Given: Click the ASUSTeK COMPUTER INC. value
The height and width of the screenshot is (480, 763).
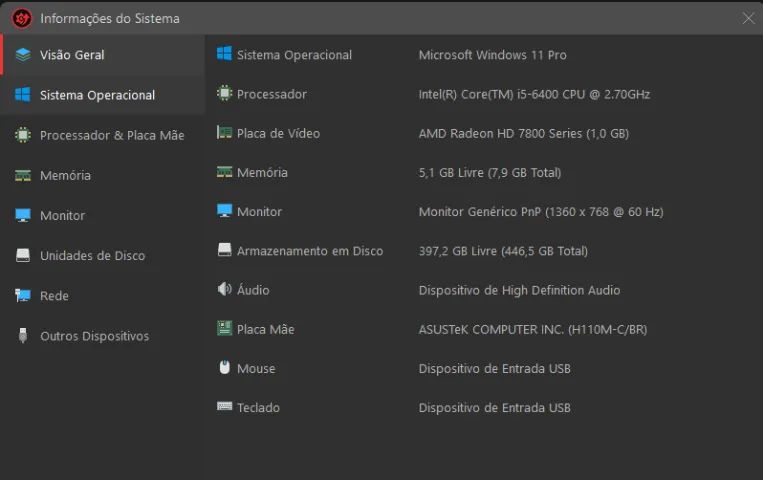Looking at the screenshot, I should click(533, 330).
